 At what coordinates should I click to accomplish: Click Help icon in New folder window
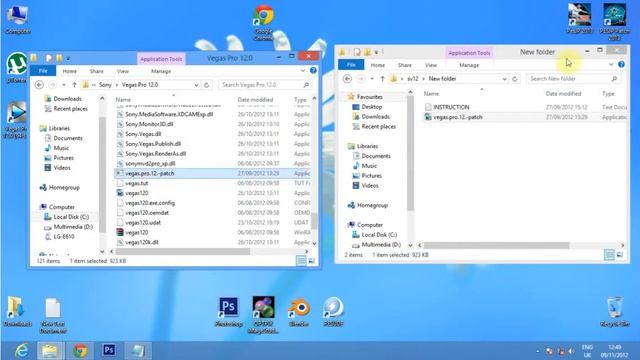click(621, 64)
